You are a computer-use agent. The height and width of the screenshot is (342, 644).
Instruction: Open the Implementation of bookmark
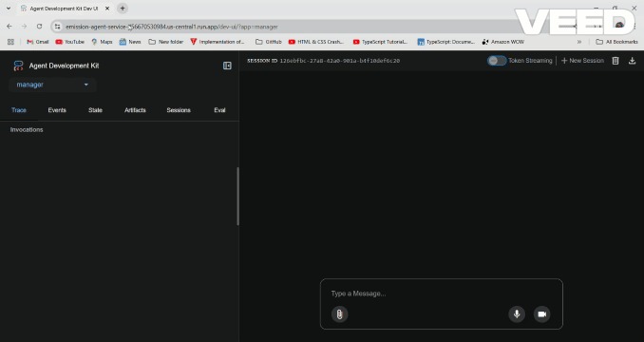[x=218, y=42]
